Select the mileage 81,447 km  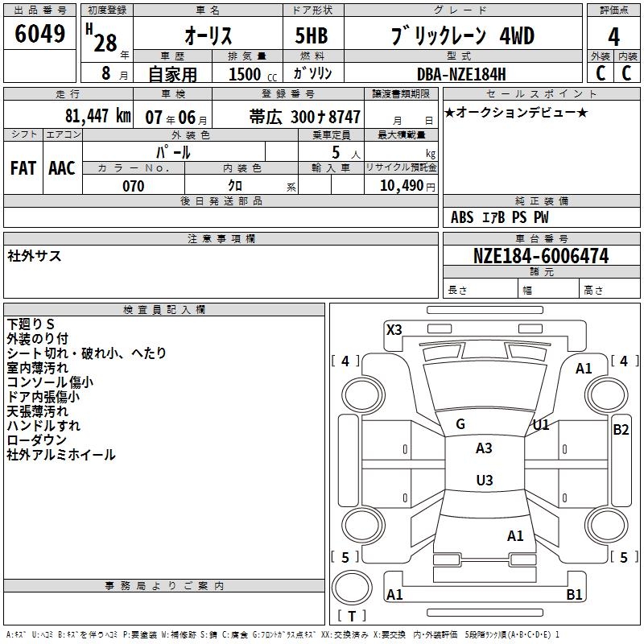click(x=97, y=115)
